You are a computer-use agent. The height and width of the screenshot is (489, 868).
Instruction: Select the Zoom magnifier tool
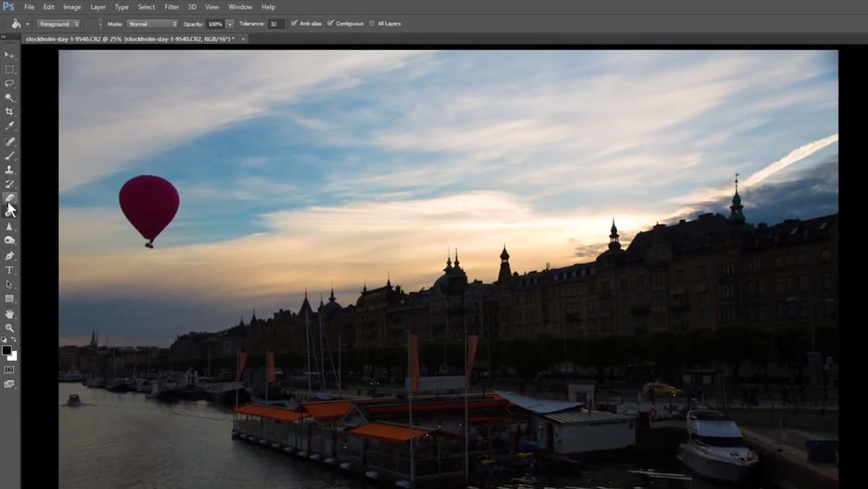(x=9, y=328)
